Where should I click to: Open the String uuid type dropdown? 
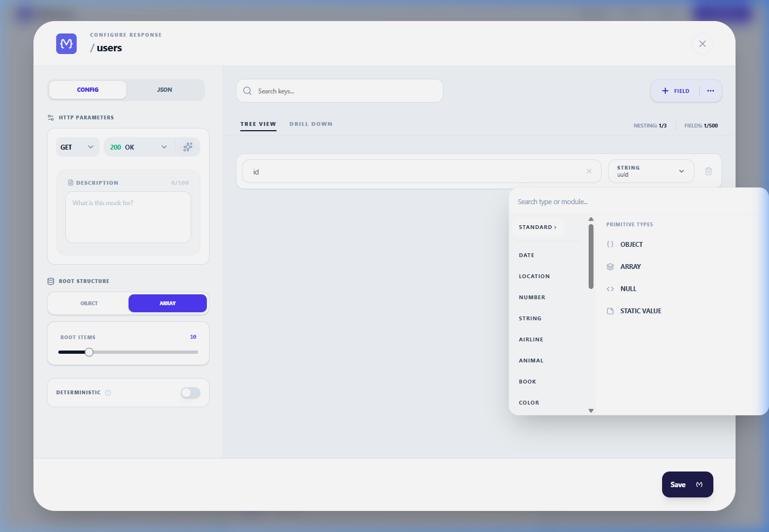tap(650, 171)
